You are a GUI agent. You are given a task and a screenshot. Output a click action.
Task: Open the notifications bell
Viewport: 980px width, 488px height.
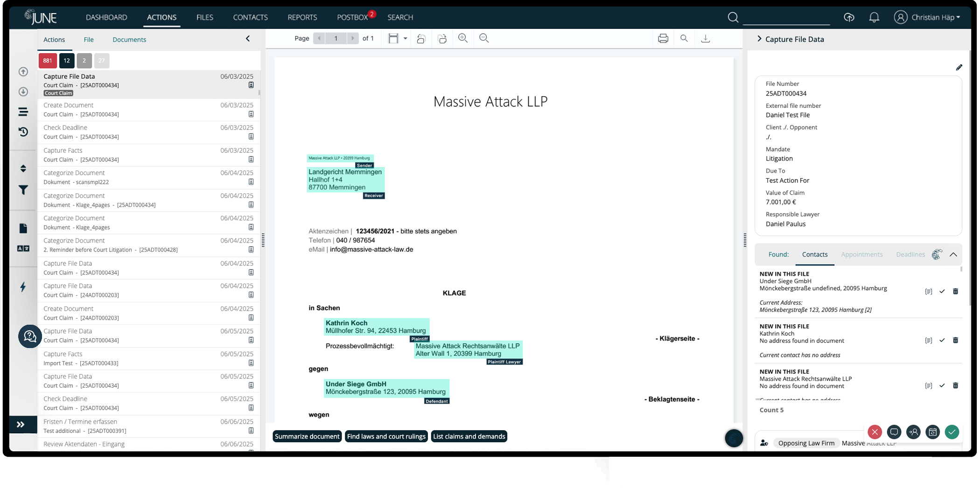(x=874, y=17)
